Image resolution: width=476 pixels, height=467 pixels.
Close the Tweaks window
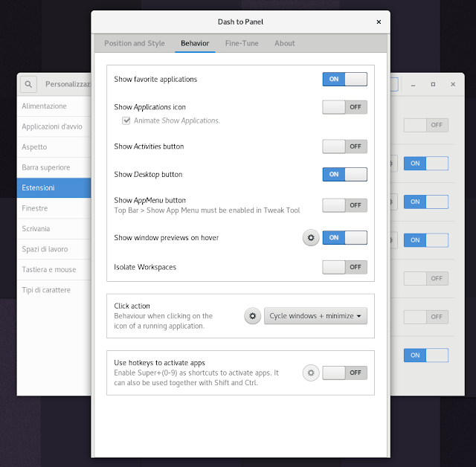(453, 84)
